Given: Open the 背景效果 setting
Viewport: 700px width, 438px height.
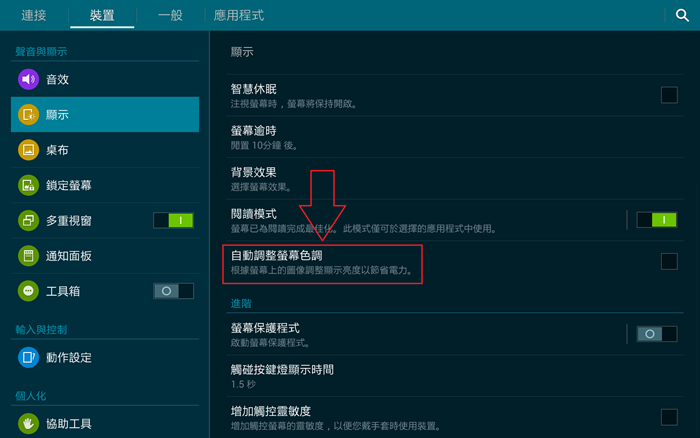Looking at the screenshot, I should tap(454, 179).
